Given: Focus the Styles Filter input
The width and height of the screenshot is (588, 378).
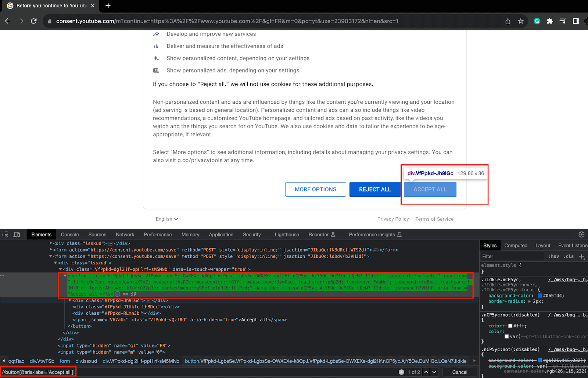Looking at the screenshot, I should (513, 256).
